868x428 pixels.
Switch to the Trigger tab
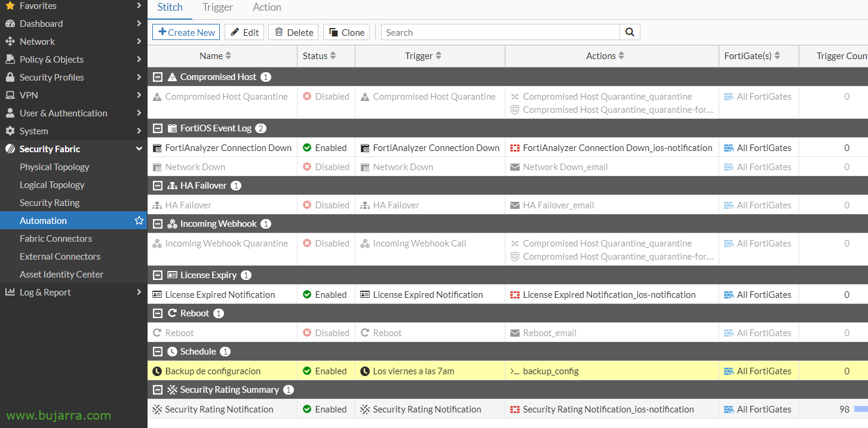click(x=217, y=7)
